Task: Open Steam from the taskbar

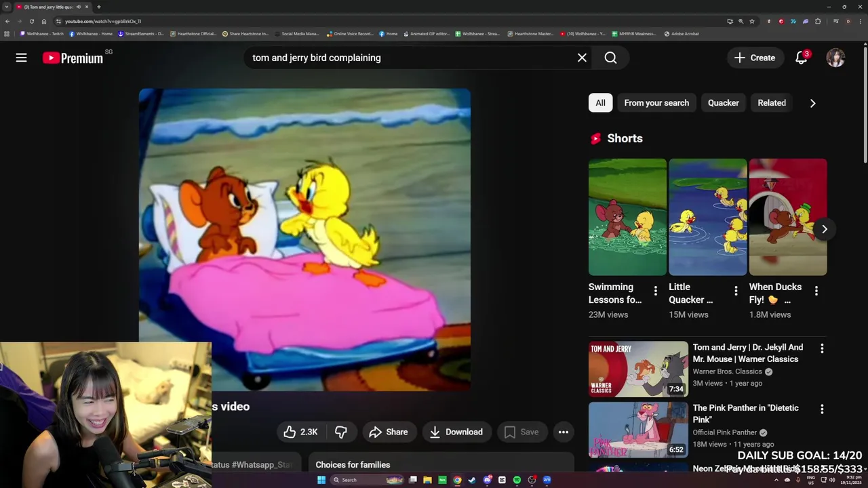Action: pos(471,480)
